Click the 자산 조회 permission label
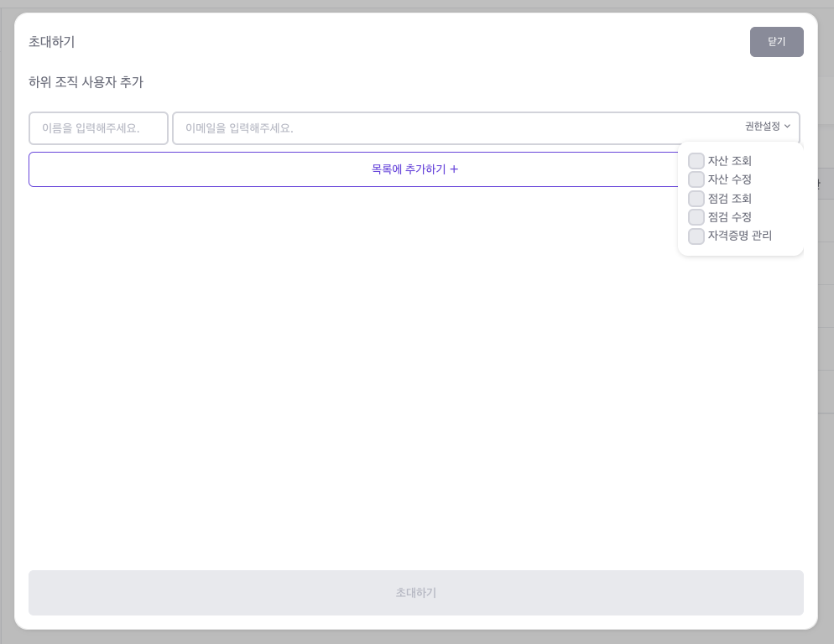Screen dimensions: 834x644 [729, 161]
